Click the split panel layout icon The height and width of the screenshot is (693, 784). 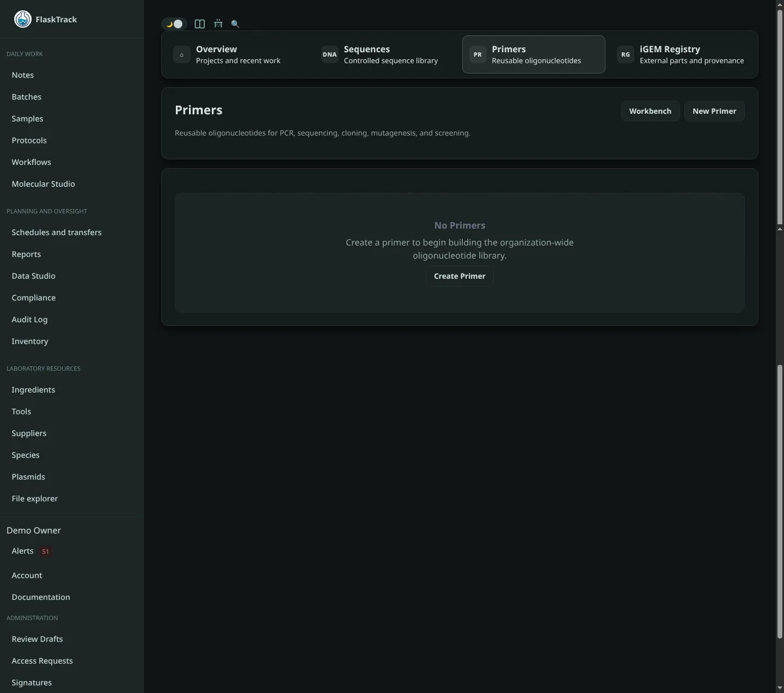coord(200,24)
